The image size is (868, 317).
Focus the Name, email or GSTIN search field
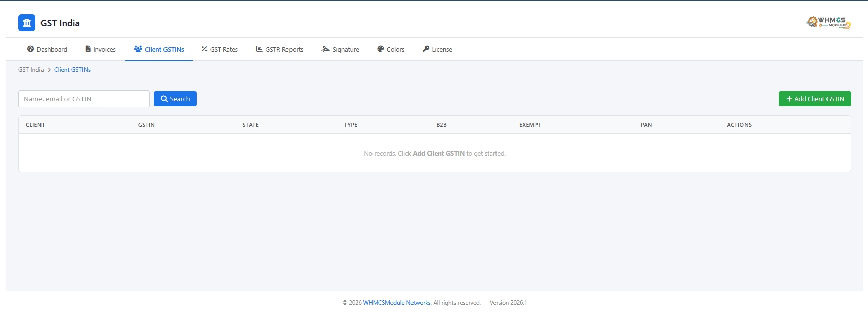click(x=84, y=99)
